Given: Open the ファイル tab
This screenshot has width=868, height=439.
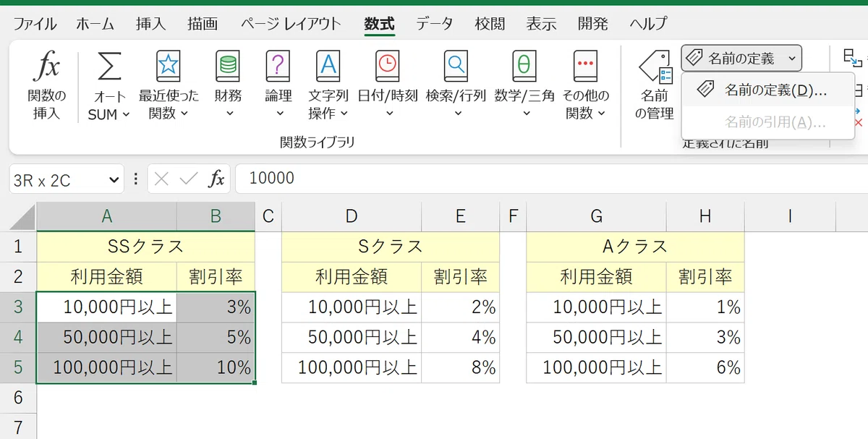Looking at the screenshot, I should [35, 23].
